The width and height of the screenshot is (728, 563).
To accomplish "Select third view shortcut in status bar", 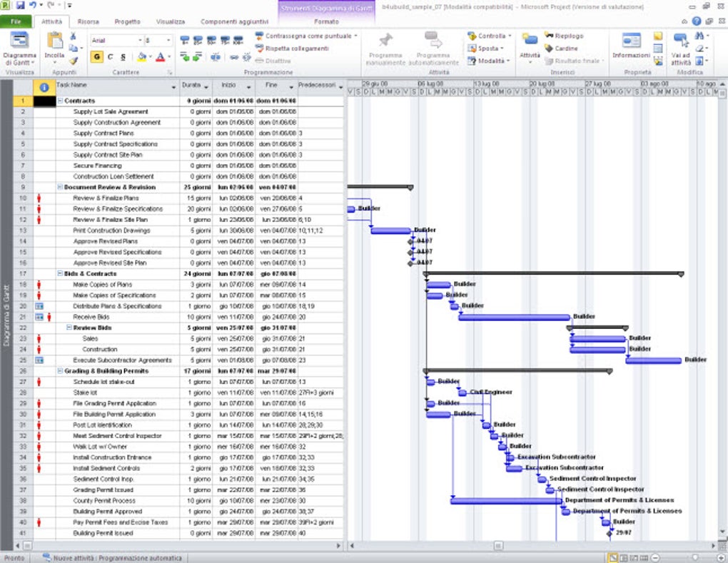I will point(634,558).
